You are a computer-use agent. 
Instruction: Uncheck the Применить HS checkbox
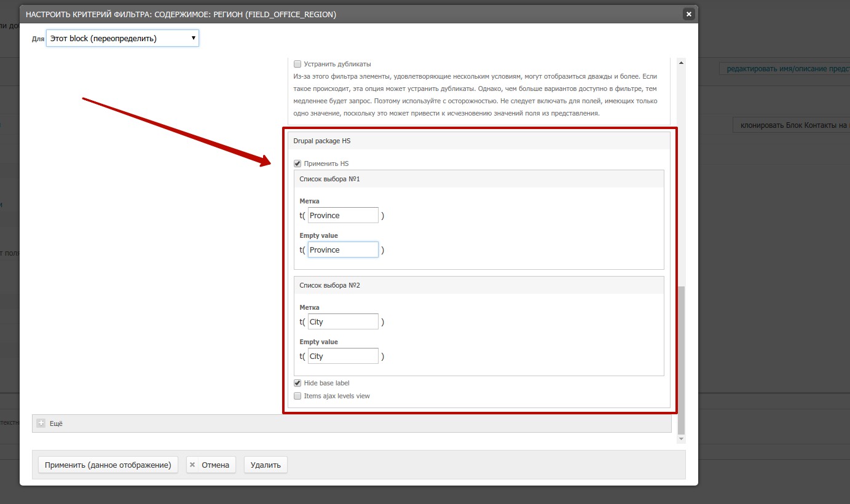pos(297,163)
